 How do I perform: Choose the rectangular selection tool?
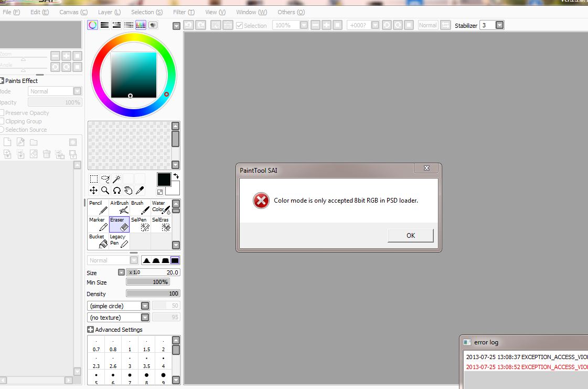coord(94,178)
